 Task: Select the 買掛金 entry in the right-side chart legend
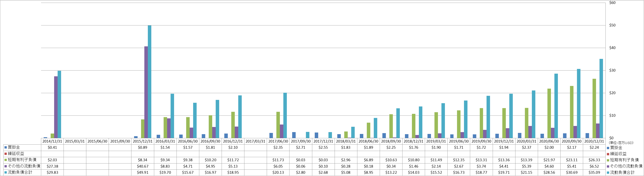614,148
